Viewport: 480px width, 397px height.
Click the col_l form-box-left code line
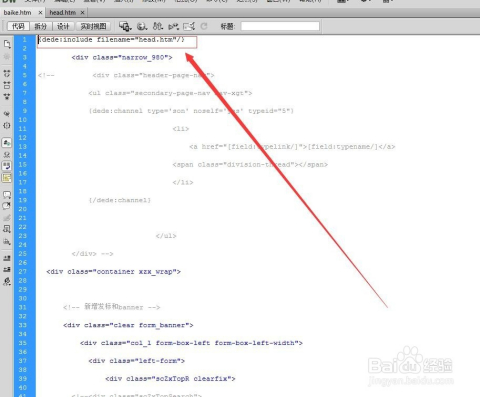(x=191, y=343)
